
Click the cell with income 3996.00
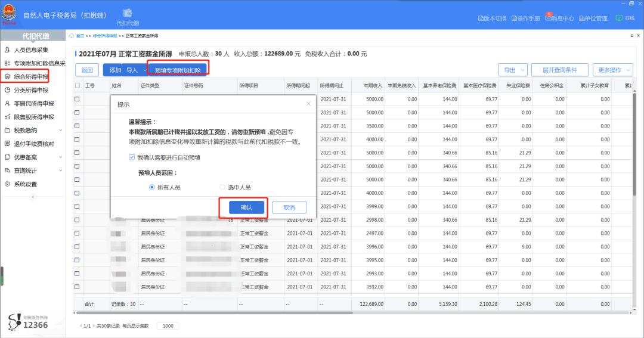click(368, 246)
